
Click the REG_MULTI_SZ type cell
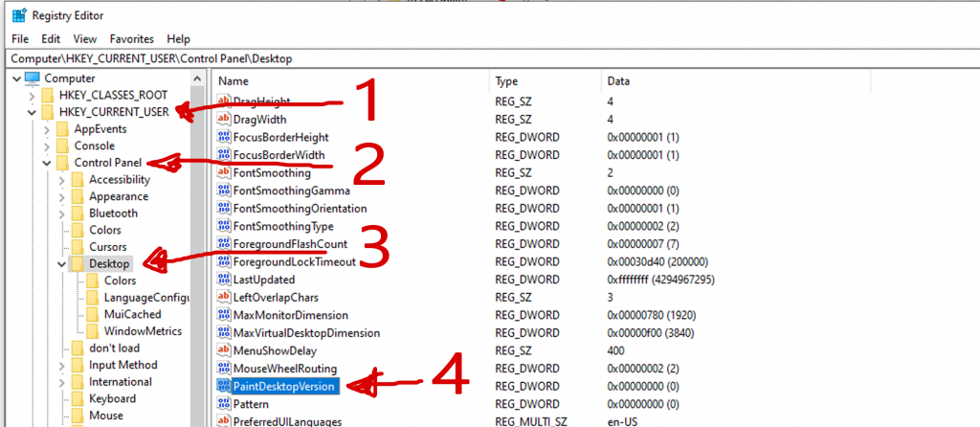(x=532, y=422)
